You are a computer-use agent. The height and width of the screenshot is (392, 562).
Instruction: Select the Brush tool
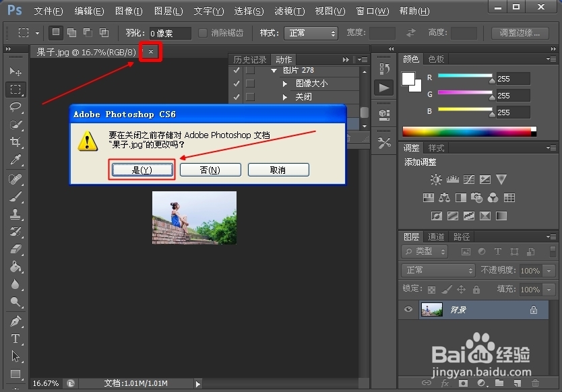tap(15, 197)
